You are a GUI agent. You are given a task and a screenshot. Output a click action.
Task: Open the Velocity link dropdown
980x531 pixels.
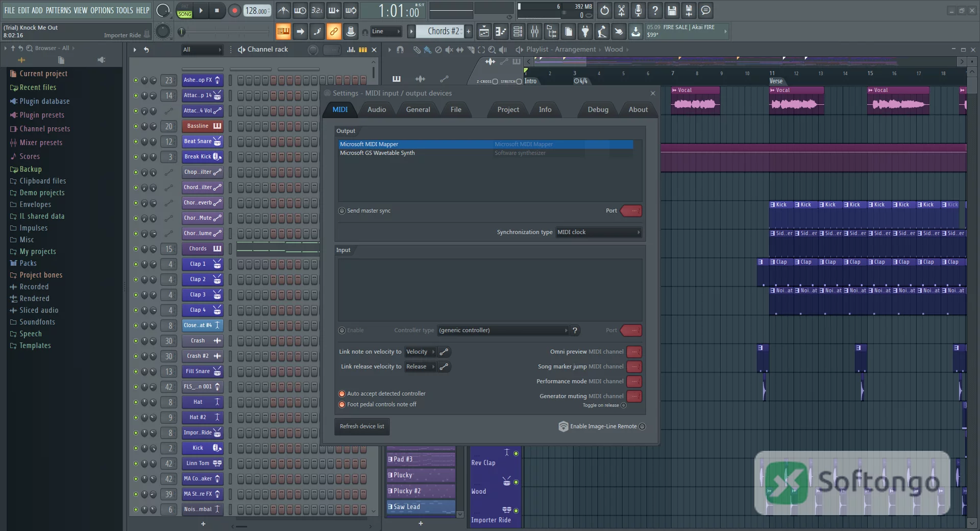click(x=421, y=352)
